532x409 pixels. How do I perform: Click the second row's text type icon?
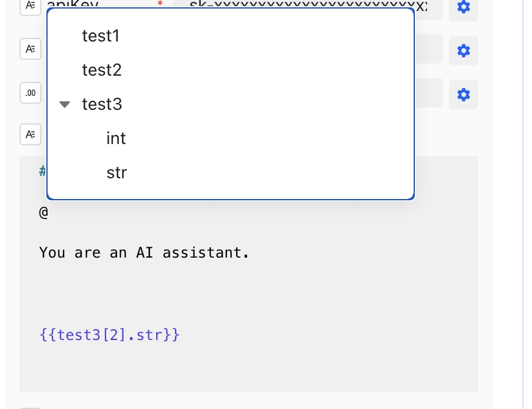pyautogui.click(x=31, y=49)
